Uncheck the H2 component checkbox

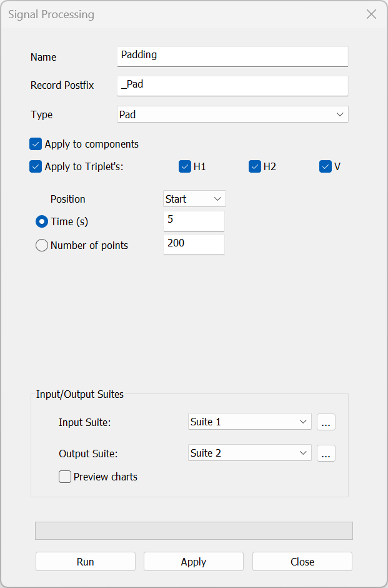coord(255,167)
